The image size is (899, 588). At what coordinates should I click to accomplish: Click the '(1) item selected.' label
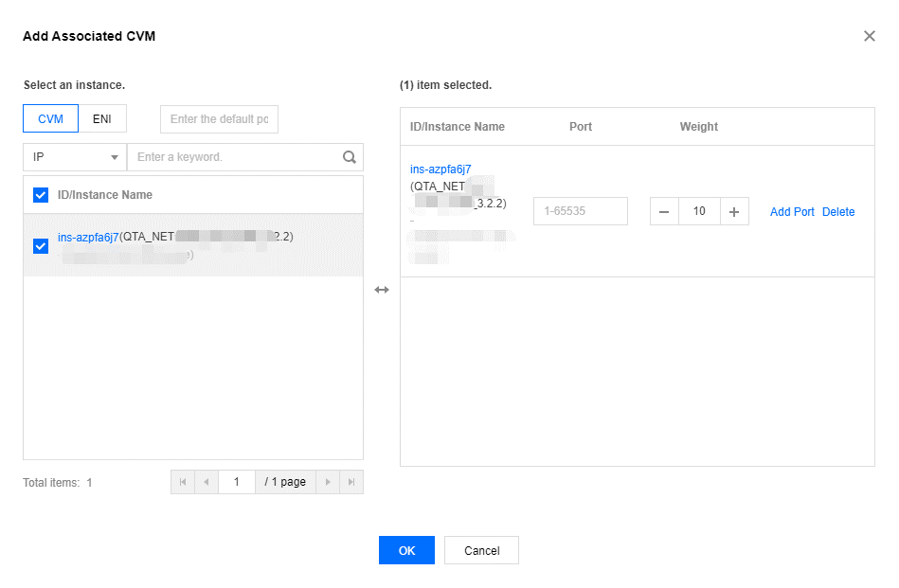click(x=445, y=85)
